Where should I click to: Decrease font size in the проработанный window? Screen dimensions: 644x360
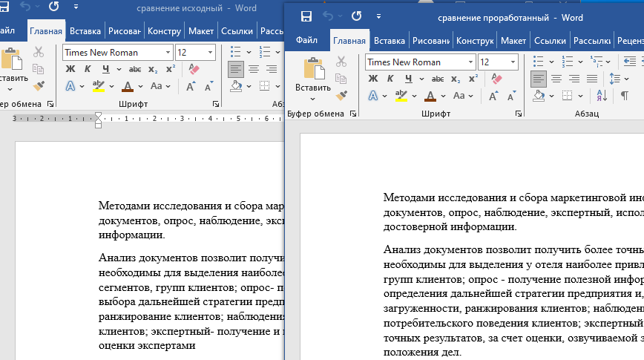[x=511, y=96]
